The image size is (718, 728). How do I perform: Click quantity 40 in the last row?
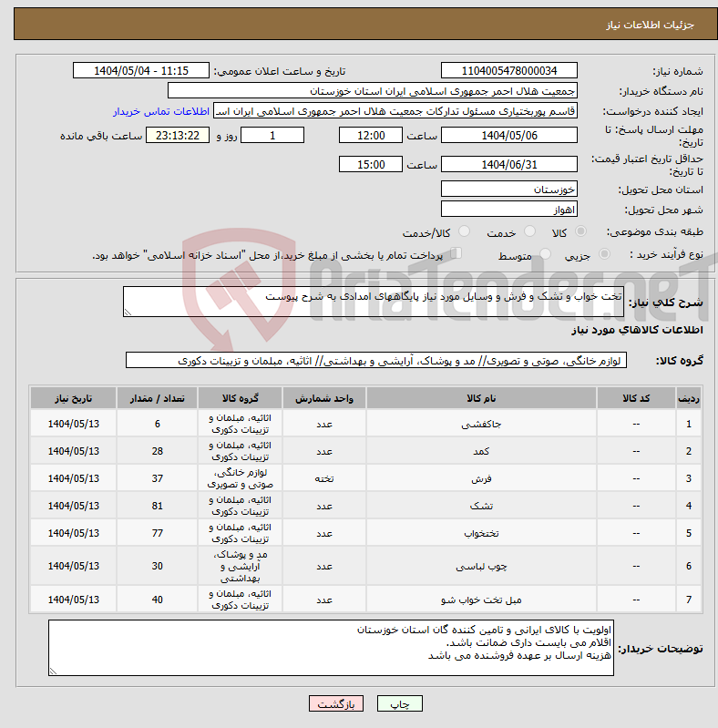(x=157, y=600)
